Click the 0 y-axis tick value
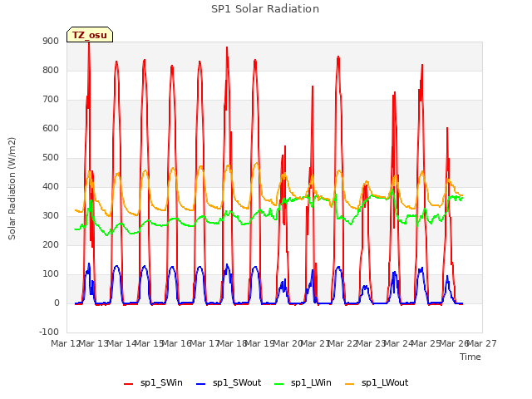532x399 pixels. (57, 303)
